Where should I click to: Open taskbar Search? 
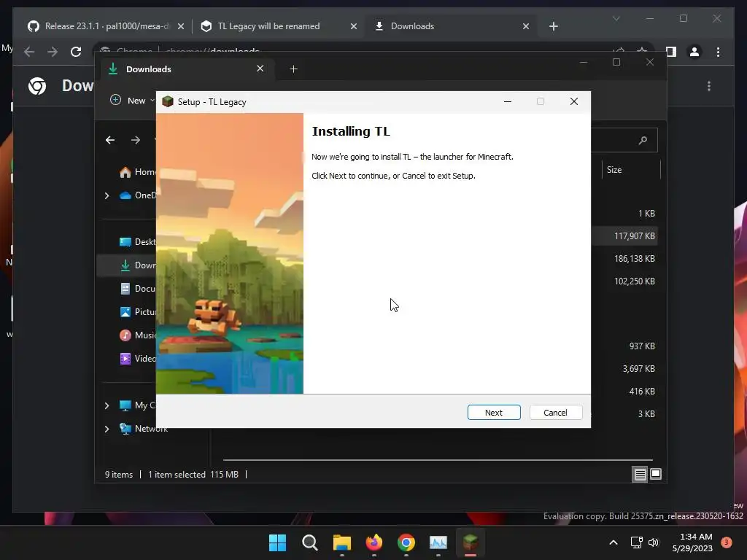pos(309,542)
